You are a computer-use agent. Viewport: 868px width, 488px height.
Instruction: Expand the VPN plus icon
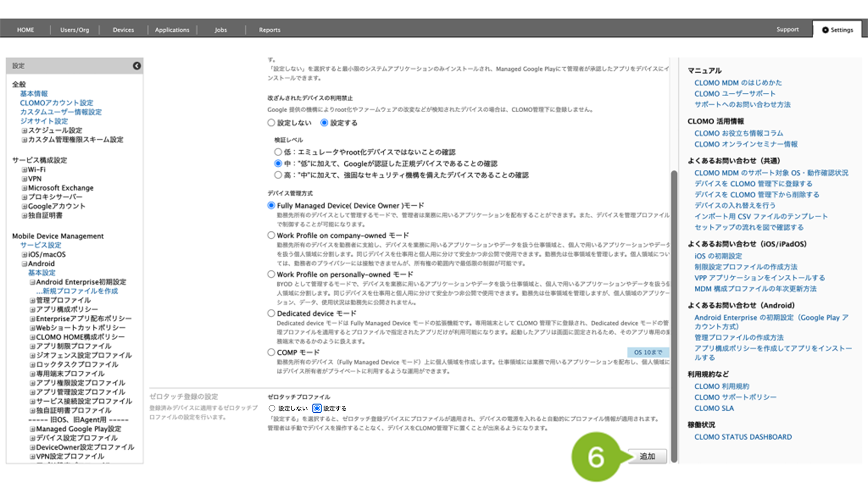(24, 179)
